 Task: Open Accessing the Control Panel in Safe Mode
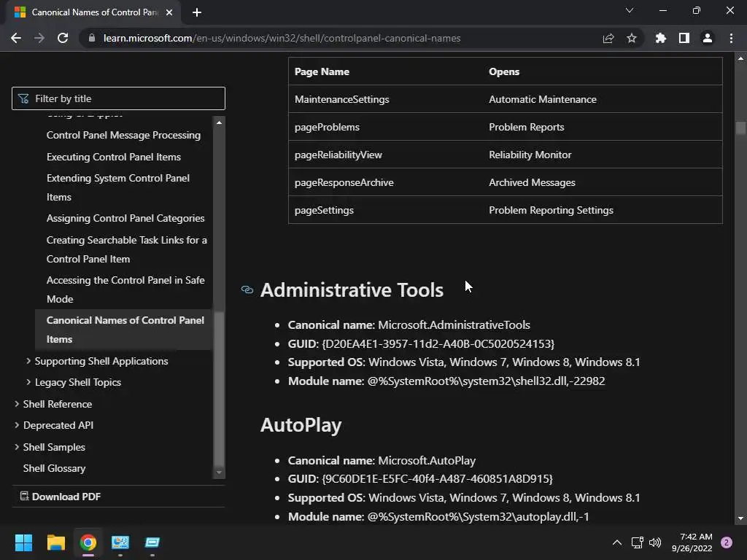coord(125,289)
